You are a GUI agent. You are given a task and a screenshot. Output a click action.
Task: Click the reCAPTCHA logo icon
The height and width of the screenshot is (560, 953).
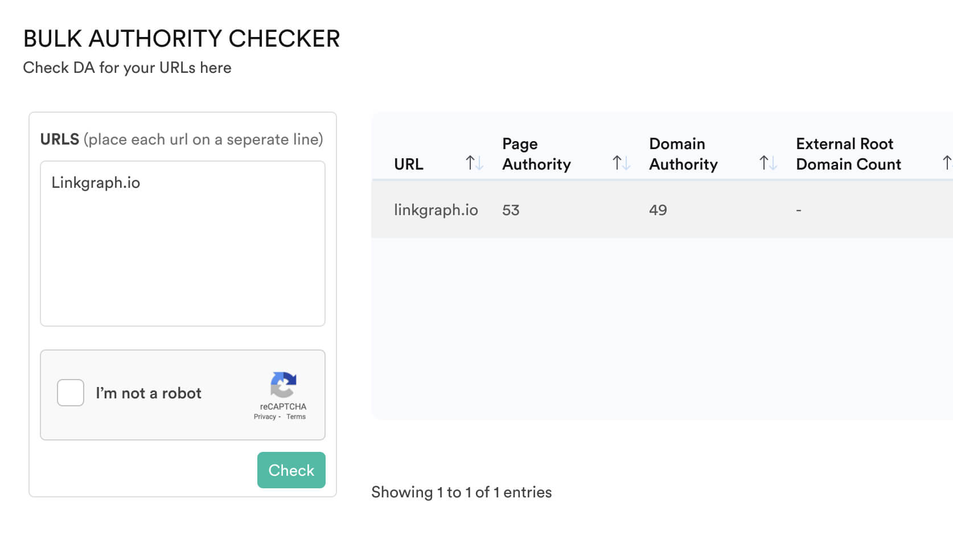click(283, 385)
